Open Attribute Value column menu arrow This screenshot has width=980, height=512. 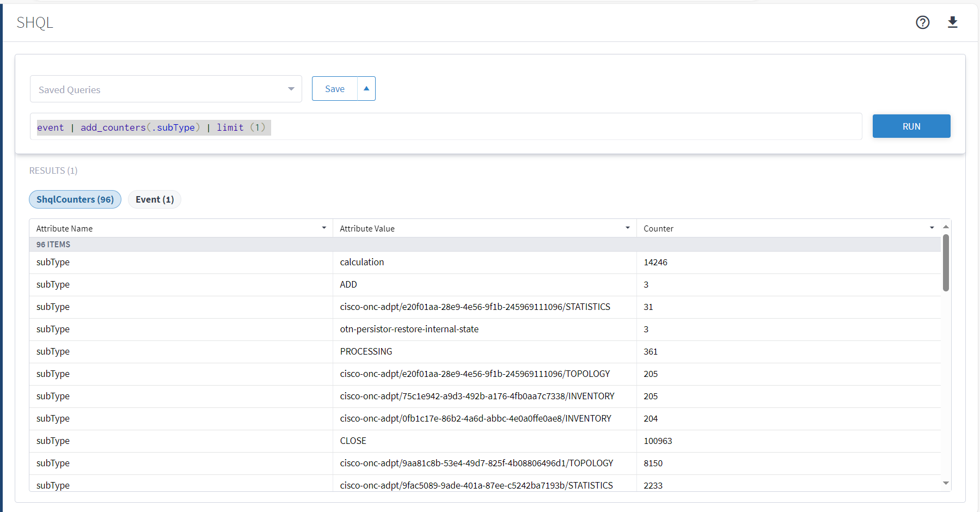627,228
